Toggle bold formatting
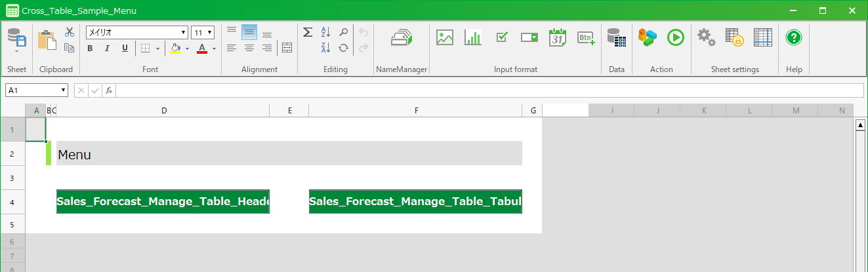Image resolution: width=868 pixels, height=272 pixels. coord(90,49)
